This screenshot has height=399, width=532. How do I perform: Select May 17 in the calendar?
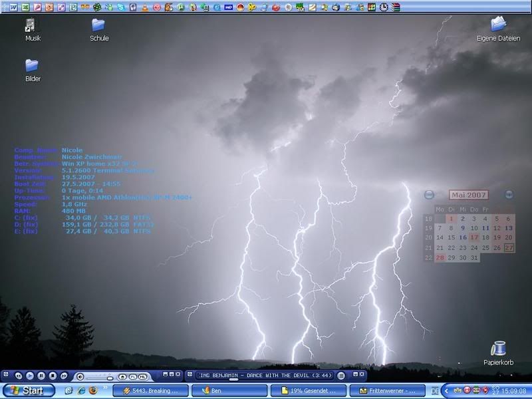tap(474, 237)
